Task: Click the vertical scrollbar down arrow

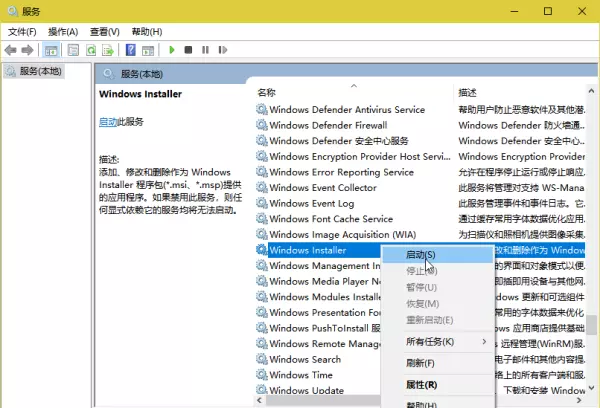Action: point(591,388)
